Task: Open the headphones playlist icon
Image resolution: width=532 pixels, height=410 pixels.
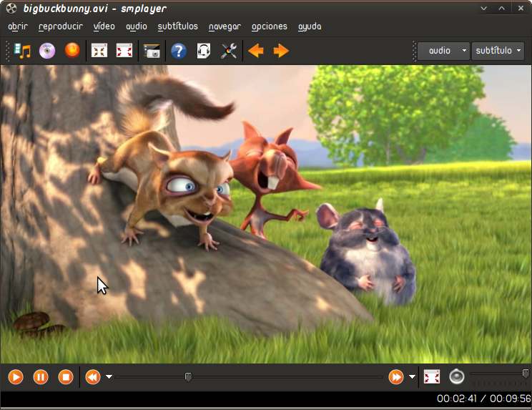Action: (x=204, y=51)
